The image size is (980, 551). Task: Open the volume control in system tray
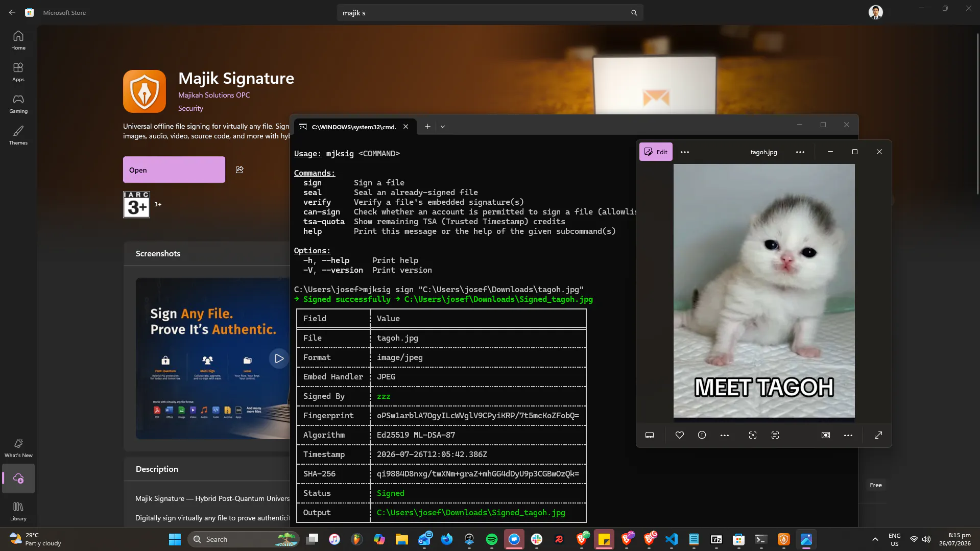pyautogui.click(x=926, y=539)
